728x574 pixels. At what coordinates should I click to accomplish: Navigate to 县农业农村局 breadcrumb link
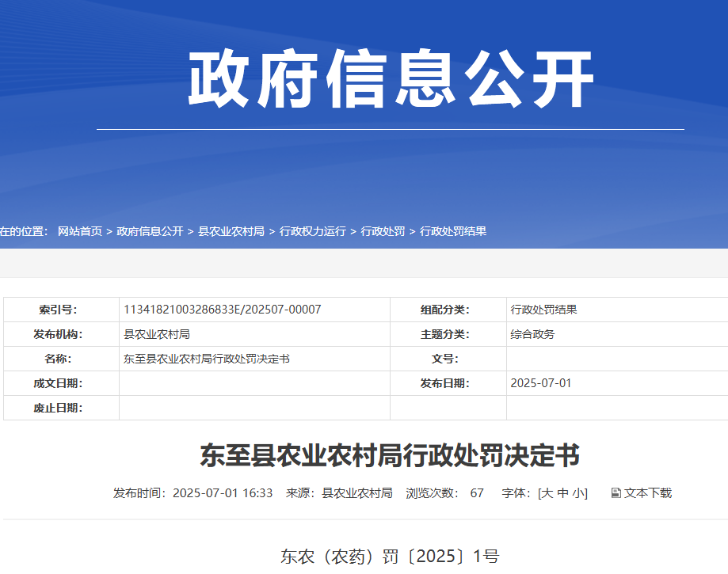tap(232, 230)
